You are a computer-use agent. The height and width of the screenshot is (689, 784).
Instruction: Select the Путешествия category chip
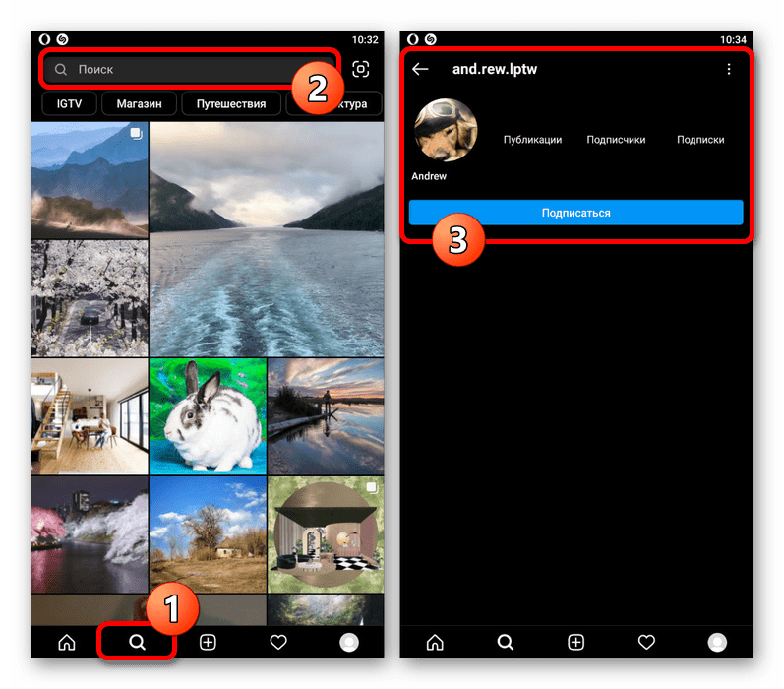tap(231, 103)
